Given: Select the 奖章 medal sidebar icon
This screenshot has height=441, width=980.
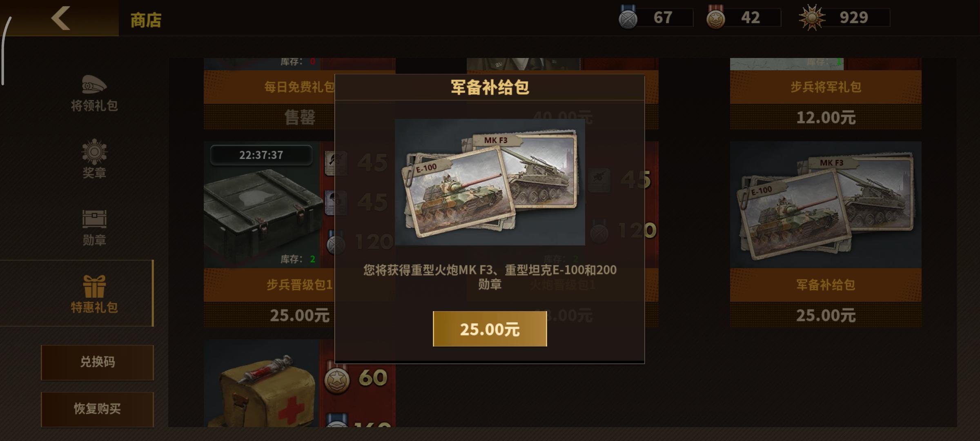Looking at the screenshot, I should (94, 151).
